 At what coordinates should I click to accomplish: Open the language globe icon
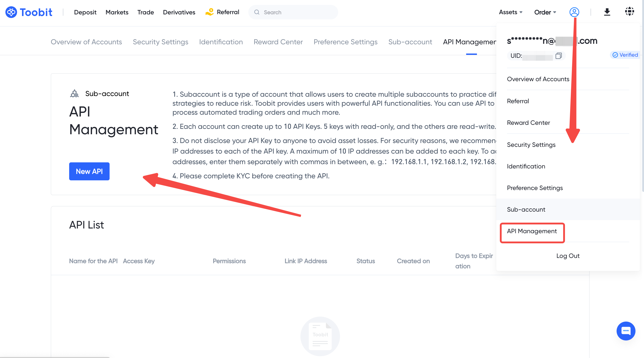[629, 11]
